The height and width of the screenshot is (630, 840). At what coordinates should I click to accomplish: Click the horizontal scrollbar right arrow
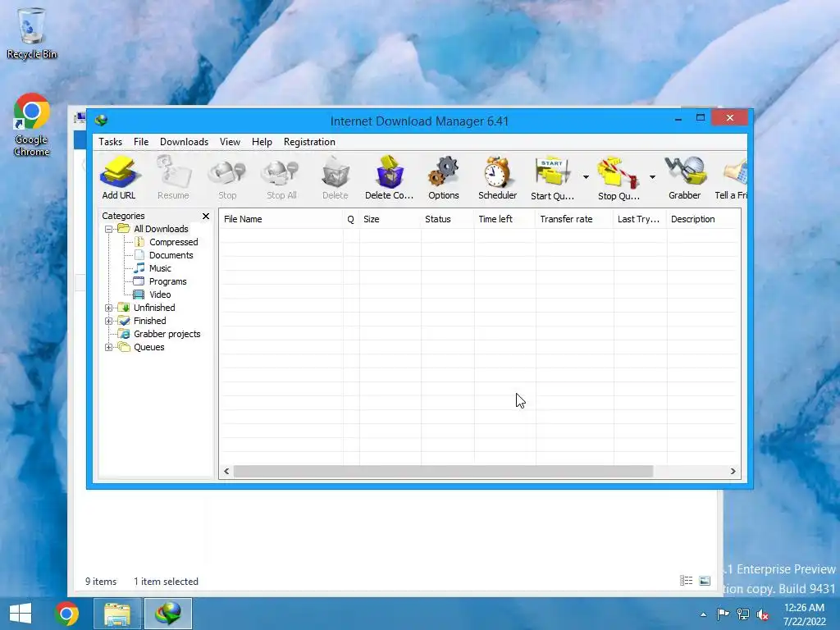tap(733, 472)
